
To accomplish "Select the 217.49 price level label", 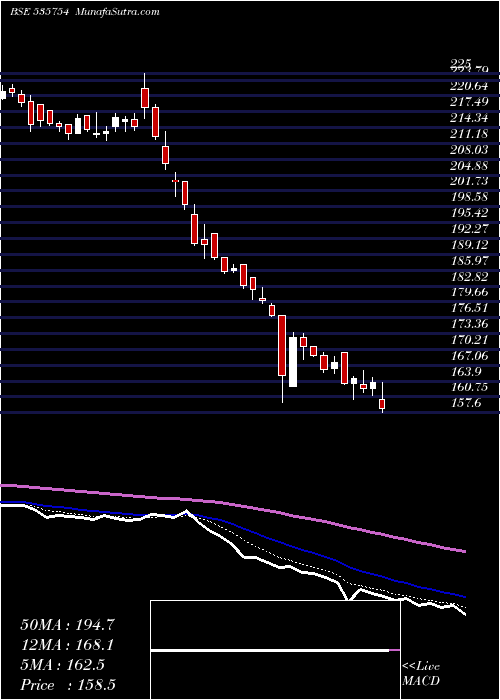I will (x=469, y=102).
